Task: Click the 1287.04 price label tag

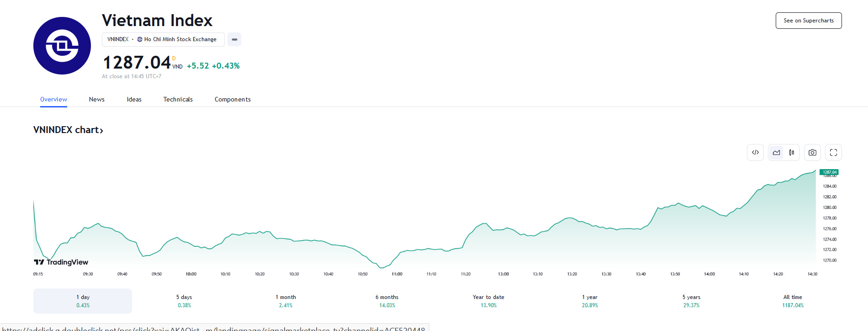Action: (x=829, y=172)
